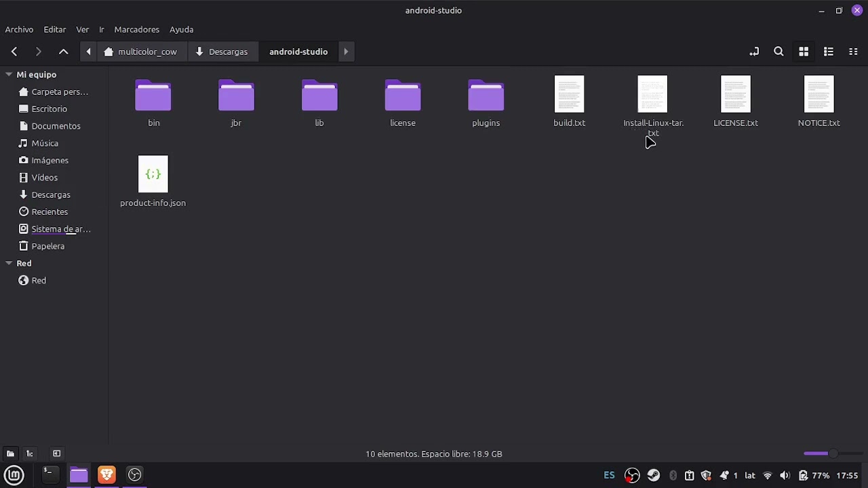
Task: Go forward with the right arrow button
Action: (38, 52)
